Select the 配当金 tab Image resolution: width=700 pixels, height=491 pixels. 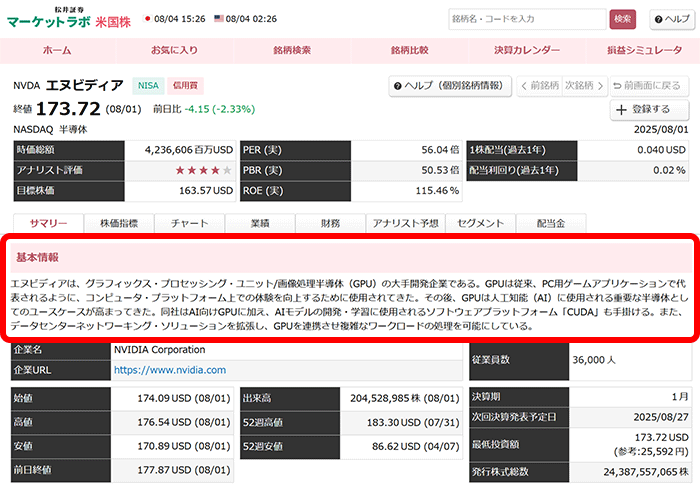(x=550, y=223)
